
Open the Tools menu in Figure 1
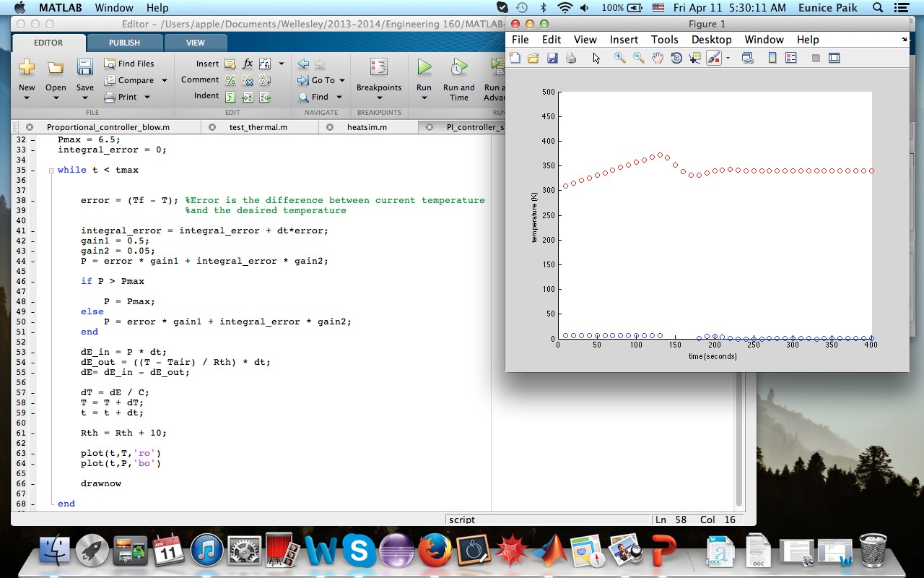click(x=664, y=40)
